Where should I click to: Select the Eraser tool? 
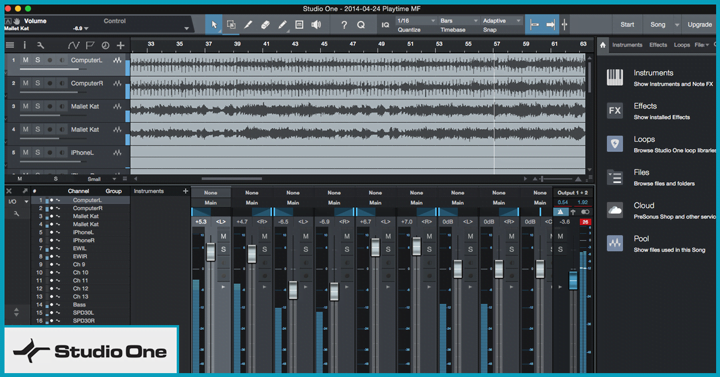[x=265, y=25]
